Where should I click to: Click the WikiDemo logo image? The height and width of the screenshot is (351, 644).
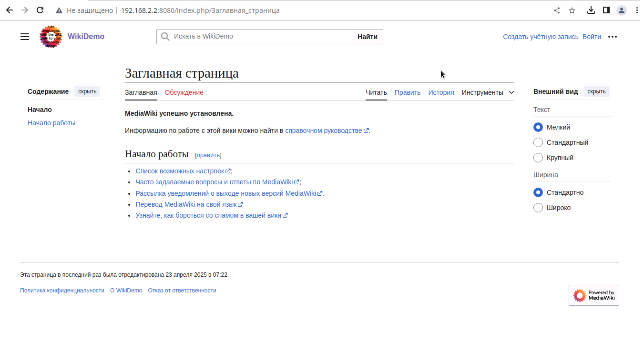coord(51,37)
